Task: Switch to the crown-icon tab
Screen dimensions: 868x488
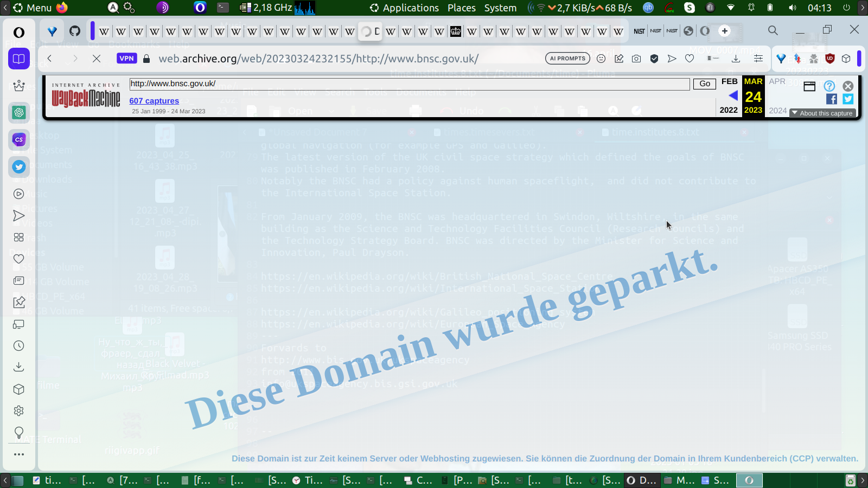Action: [456, 31]
